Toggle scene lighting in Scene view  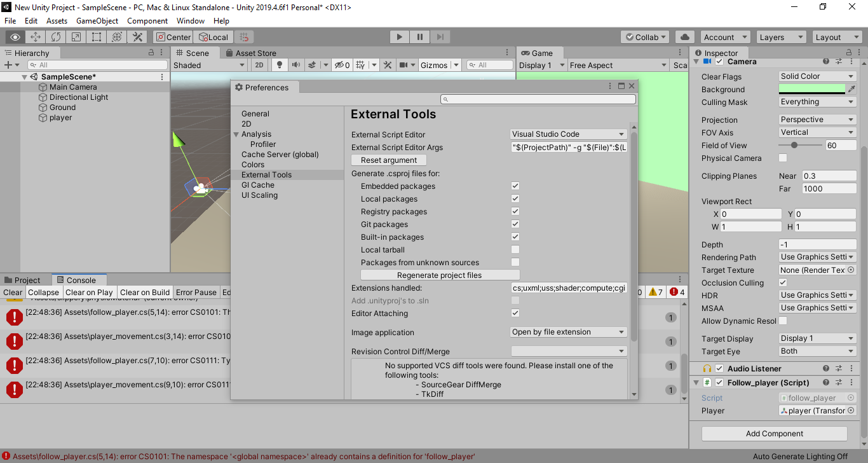[x=280, y=64]
